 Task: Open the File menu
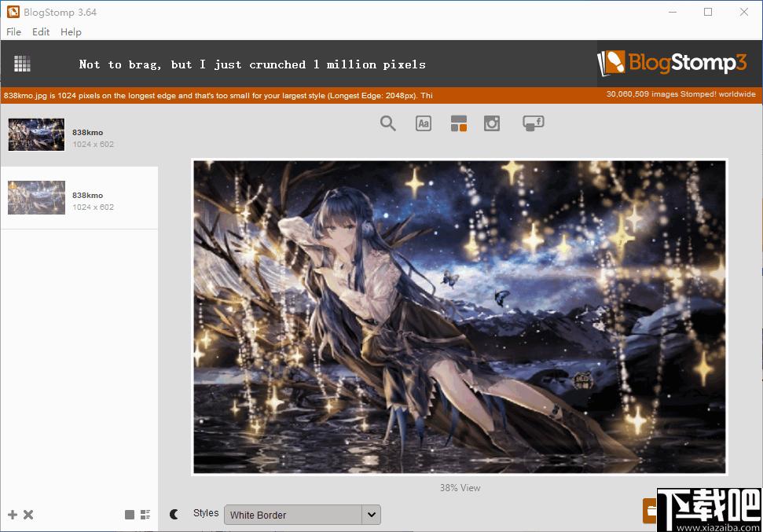click(13, 31)
